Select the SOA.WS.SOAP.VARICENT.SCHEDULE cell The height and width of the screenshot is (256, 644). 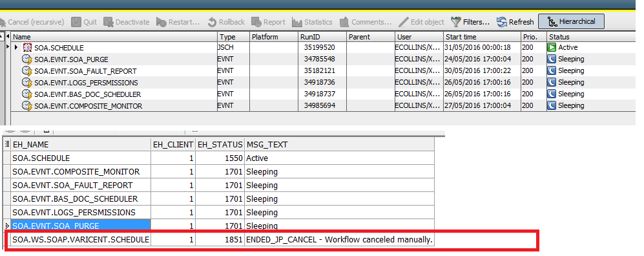81,239
